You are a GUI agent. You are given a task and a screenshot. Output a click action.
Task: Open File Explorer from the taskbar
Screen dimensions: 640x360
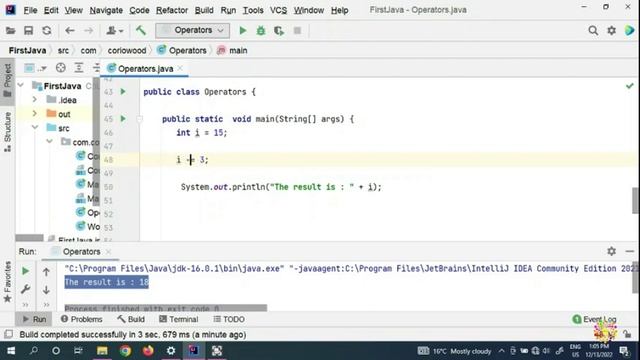point(102,351)
